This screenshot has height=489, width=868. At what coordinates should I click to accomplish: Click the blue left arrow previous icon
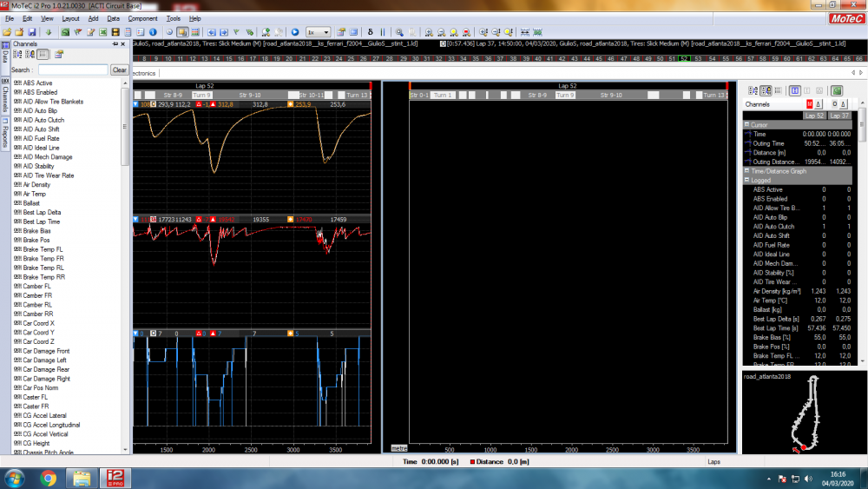(x=212, y=32)
